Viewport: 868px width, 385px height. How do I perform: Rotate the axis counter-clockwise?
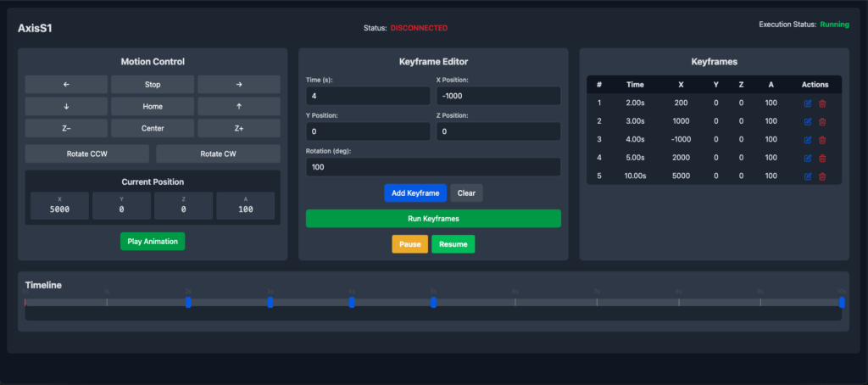[86, 153]
